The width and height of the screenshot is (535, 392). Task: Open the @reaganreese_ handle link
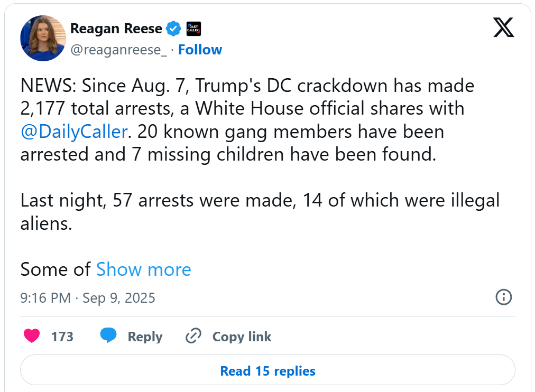119,50
